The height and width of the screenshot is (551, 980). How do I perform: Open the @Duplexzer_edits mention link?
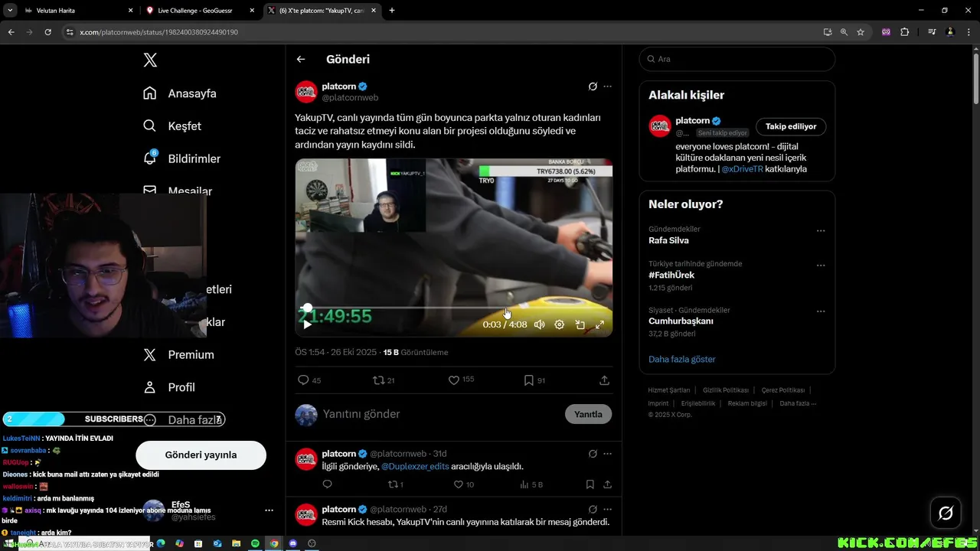coord(415,466)
